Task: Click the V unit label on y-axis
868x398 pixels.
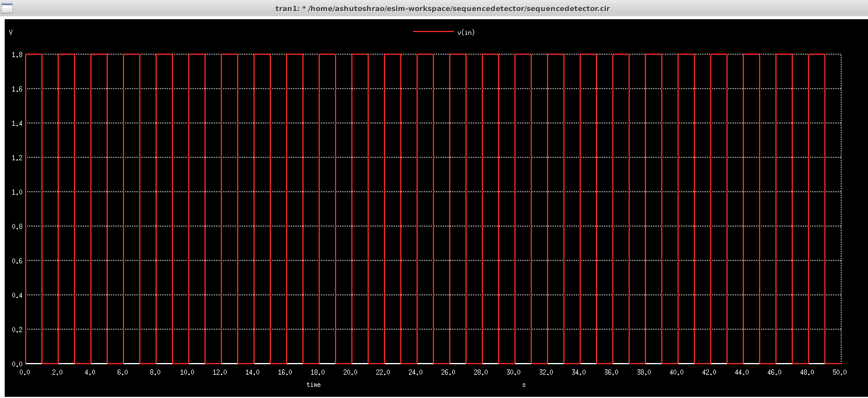Action: coord(11,33)
